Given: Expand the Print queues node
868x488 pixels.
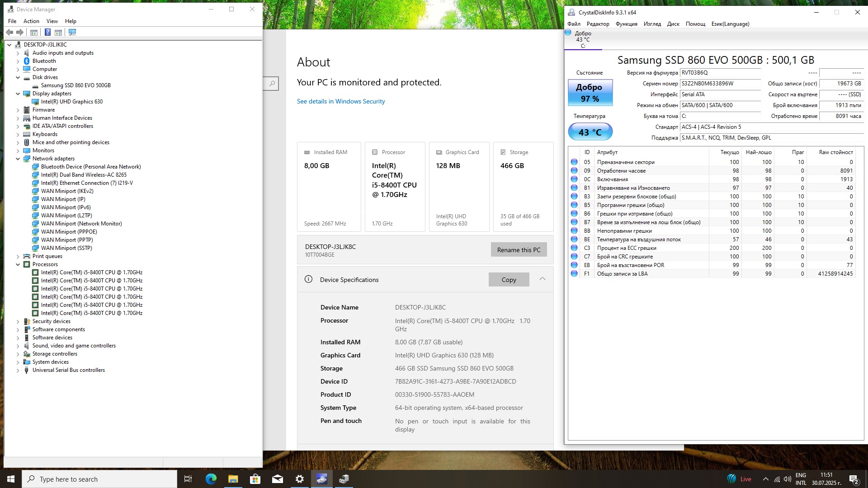Looking at the screenshot, I should pyautogui.click(x=18, y=256).
